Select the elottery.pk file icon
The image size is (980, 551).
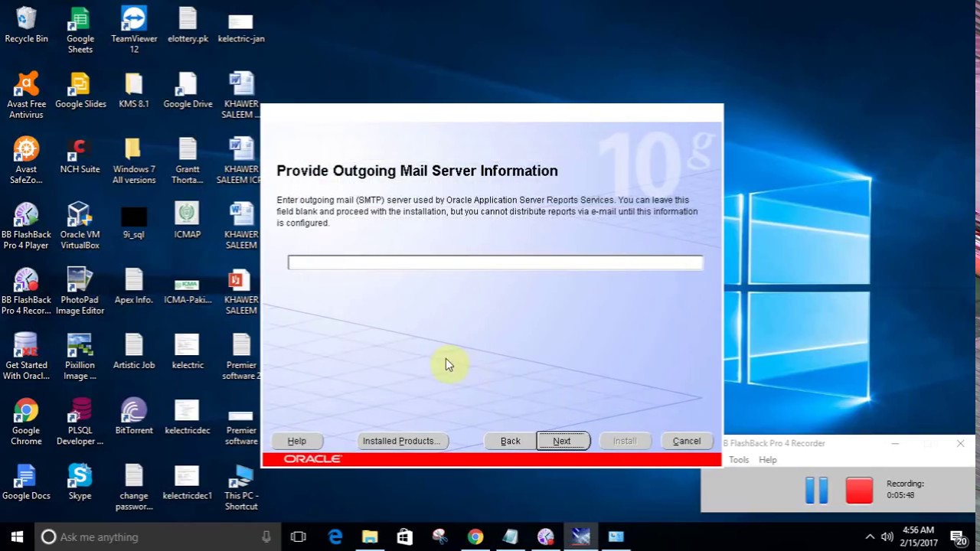pyautogui.click(x=188, y=25)
